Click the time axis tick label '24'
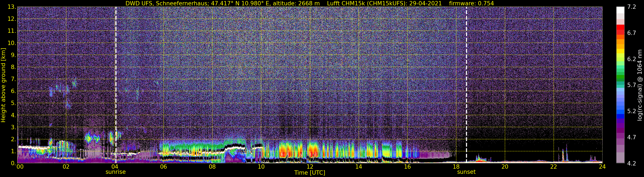The width and height of the screenshot is (644, 177). pos(602,167)
